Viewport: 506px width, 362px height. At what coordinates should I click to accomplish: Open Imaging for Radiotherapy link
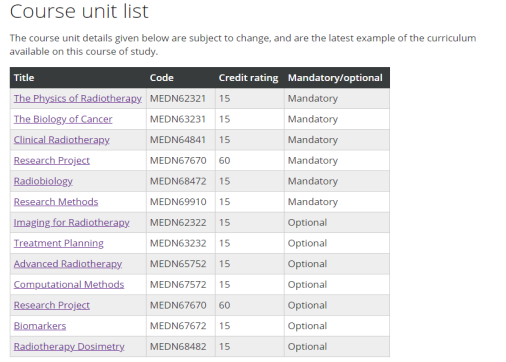point(71,223)
